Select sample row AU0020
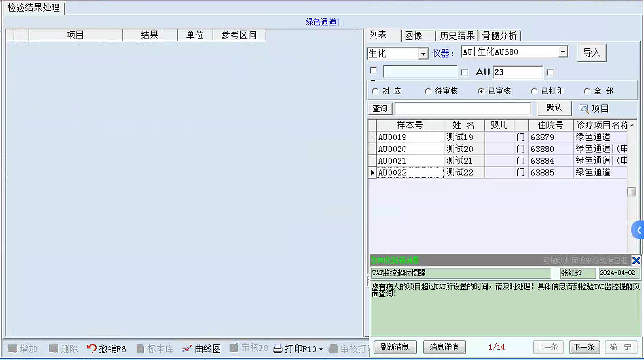Image resolution: width=644 pixels, height=360 pixels. tap(410, 149)
